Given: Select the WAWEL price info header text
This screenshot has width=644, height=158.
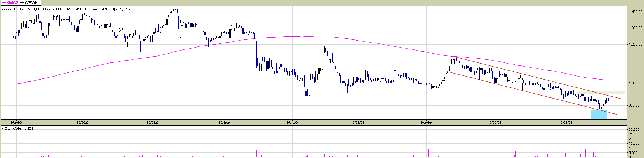Looking at the screenshot, I should coord(66,9).
